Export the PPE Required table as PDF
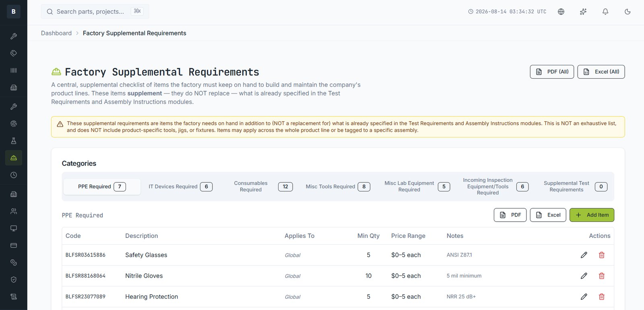This screenshot has height=310, width=644. tap(510, 215)
